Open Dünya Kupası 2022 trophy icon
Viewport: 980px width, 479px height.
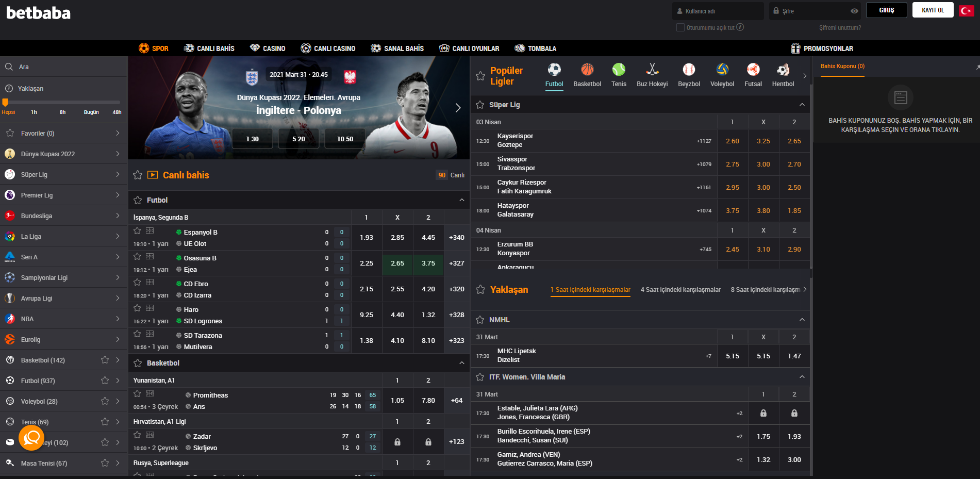click(x=10, y=154)
